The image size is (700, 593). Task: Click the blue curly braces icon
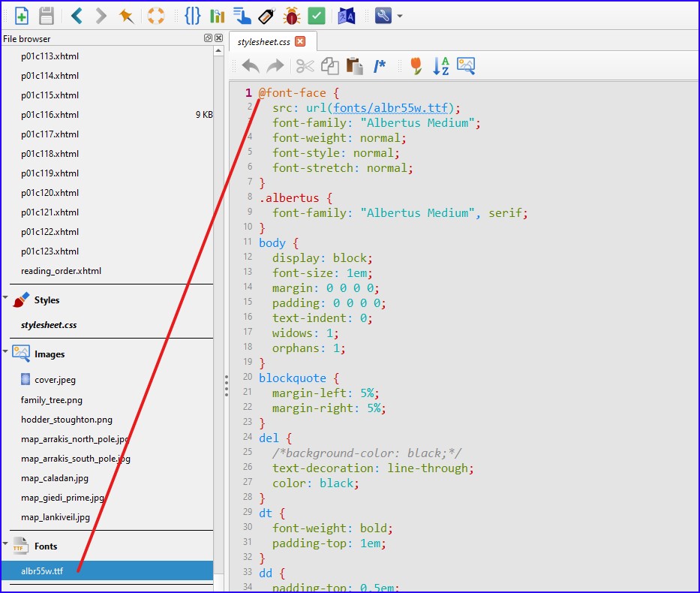point(193,16)
